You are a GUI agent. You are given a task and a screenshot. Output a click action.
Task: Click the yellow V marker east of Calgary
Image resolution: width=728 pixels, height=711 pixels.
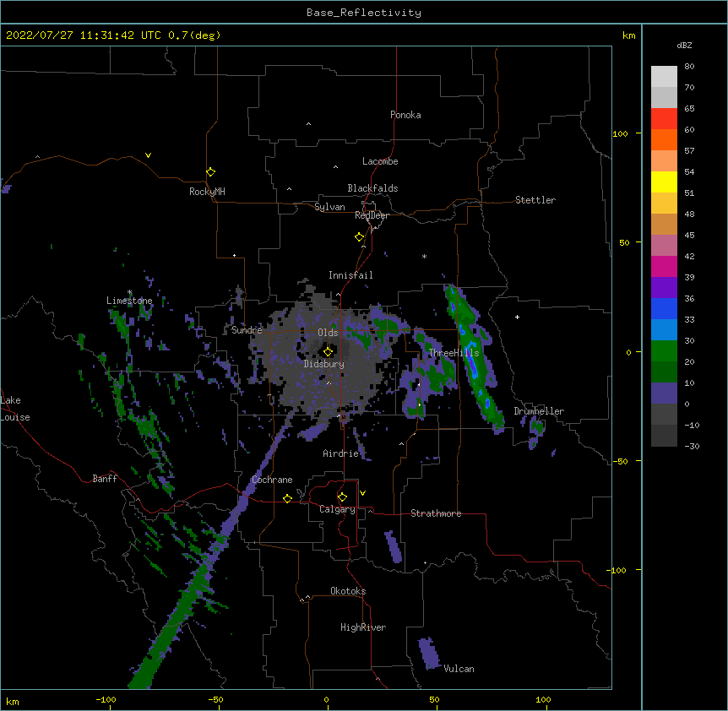click(362, 493)
